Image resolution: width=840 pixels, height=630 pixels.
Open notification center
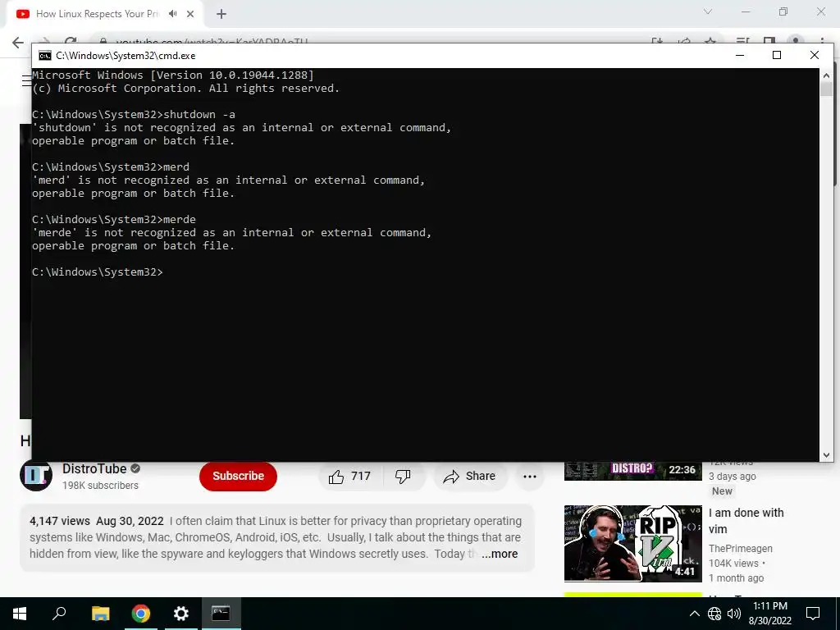[x=813, y=614]
